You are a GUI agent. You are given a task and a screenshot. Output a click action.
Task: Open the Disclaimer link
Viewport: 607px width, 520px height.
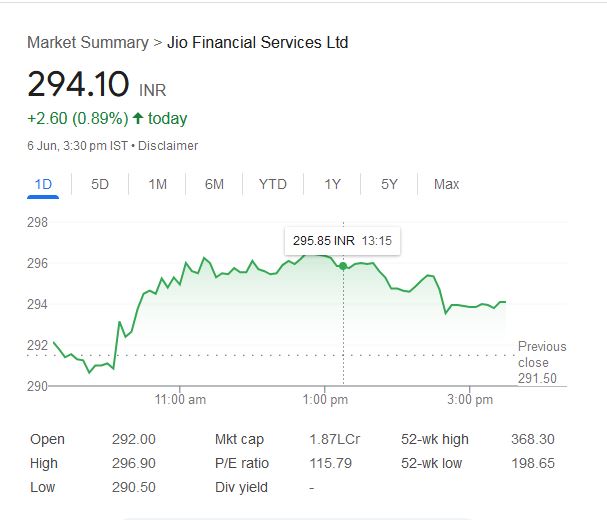[168, 146]
